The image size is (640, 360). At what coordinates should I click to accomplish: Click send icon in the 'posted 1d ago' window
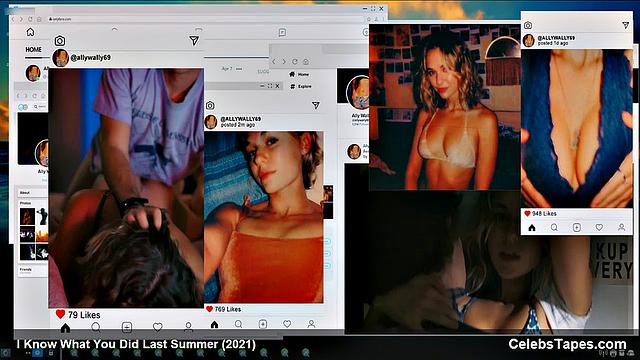click(x=625, y=25)
